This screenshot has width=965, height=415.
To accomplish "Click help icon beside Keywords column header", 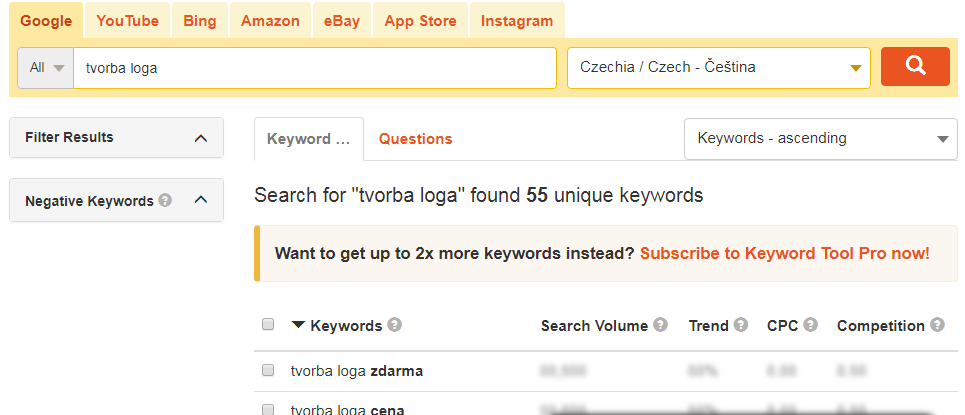I will [395, 324].
